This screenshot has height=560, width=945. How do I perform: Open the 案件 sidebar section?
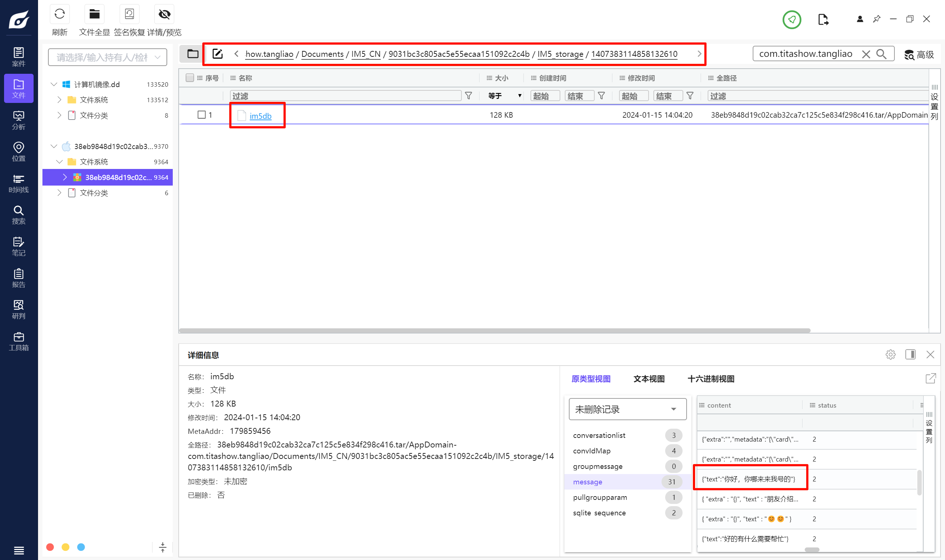pyautogui.click(x=18, y=57)
